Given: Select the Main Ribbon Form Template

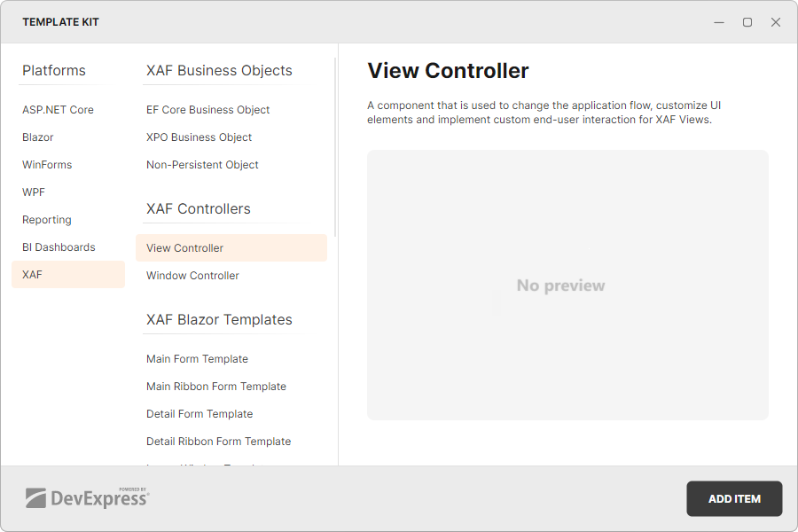Looking at the screenshot, I should tap(215, 386).
